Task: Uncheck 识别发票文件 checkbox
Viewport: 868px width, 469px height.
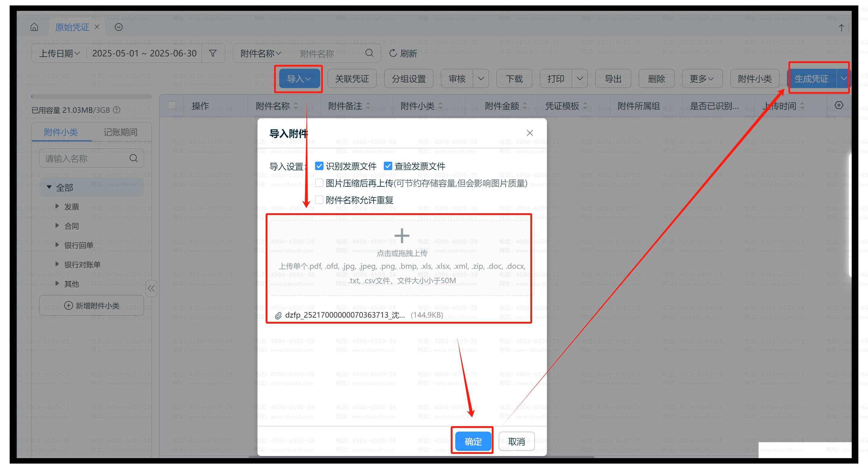Action: click(x=319, y=166)
